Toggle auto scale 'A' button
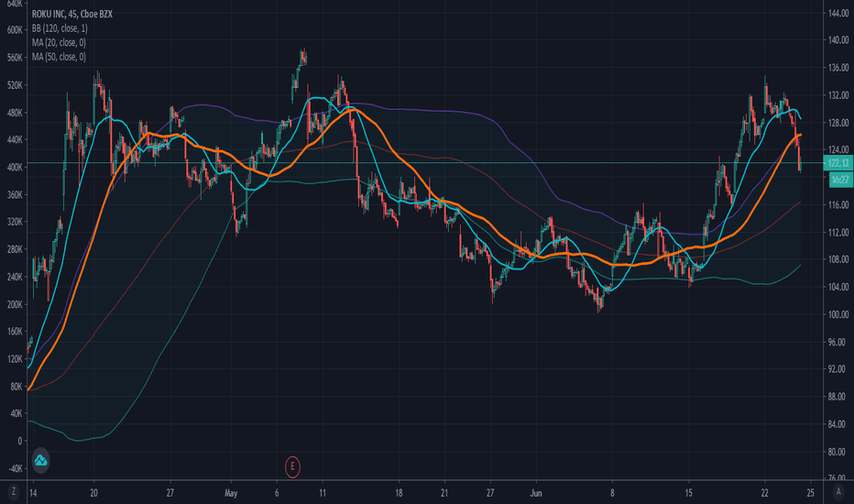Viewport: 854px width, 504px height. pyautogui.click(x=838, y=492)
